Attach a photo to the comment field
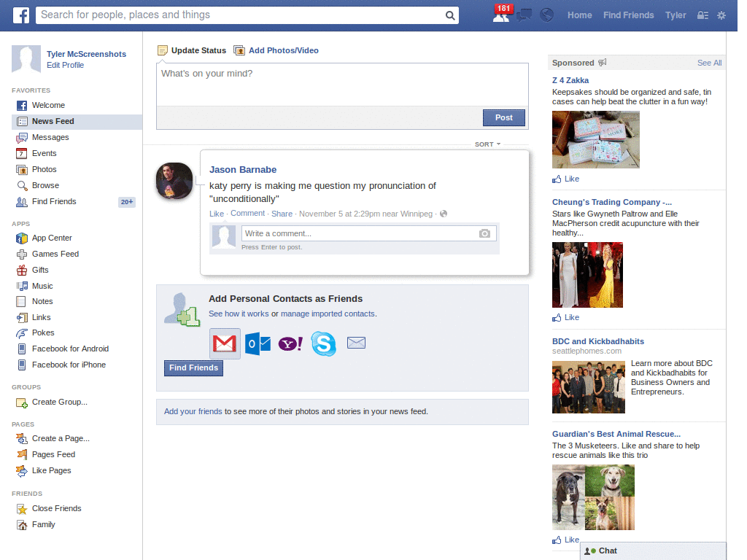This screenshot has width=747, height=560. coord(484,233)
